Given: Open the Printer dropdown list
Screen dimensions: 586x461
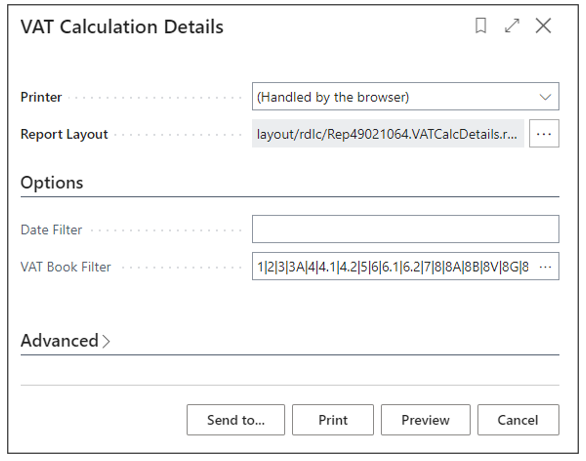Looking at the screenshot, I should click(x=405, y=96).
